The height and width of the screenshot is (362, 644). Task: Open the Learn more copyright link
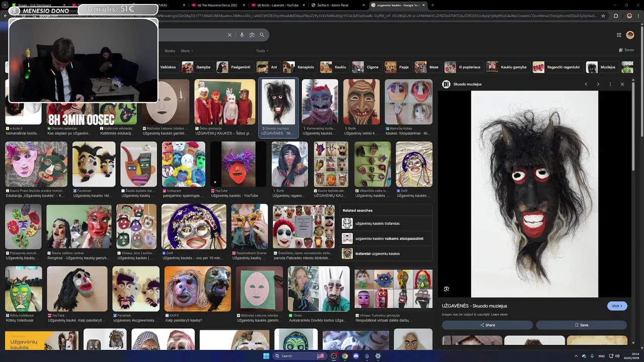(x=499, y=315)
